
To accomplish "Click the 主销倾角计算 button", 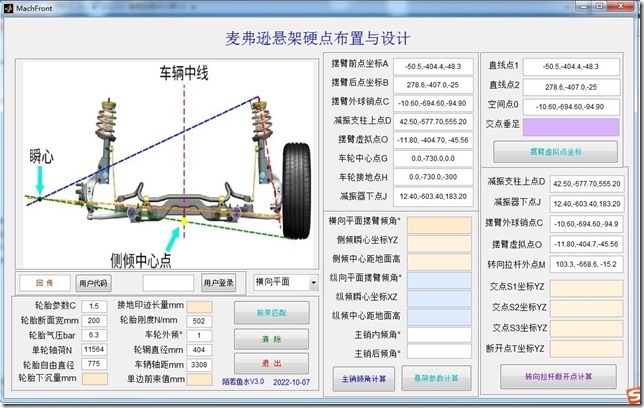I will tap(364, 379).
